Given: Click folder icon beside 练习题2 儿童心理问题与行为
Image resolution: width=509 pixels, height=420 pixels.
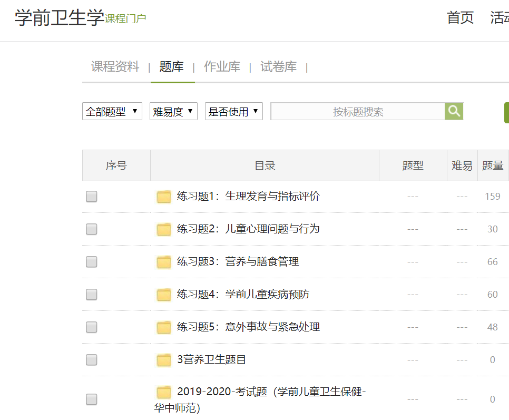Looking at the screenshot, I should tap(164, 229).
